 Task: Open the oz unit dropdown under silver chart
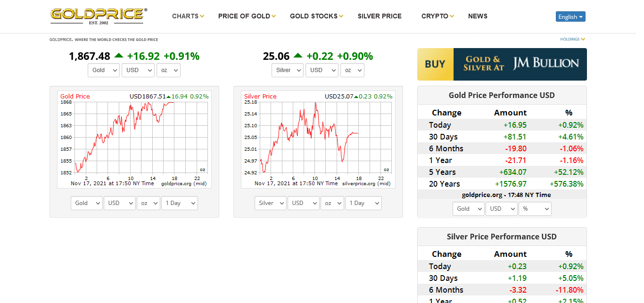(332, 203)
